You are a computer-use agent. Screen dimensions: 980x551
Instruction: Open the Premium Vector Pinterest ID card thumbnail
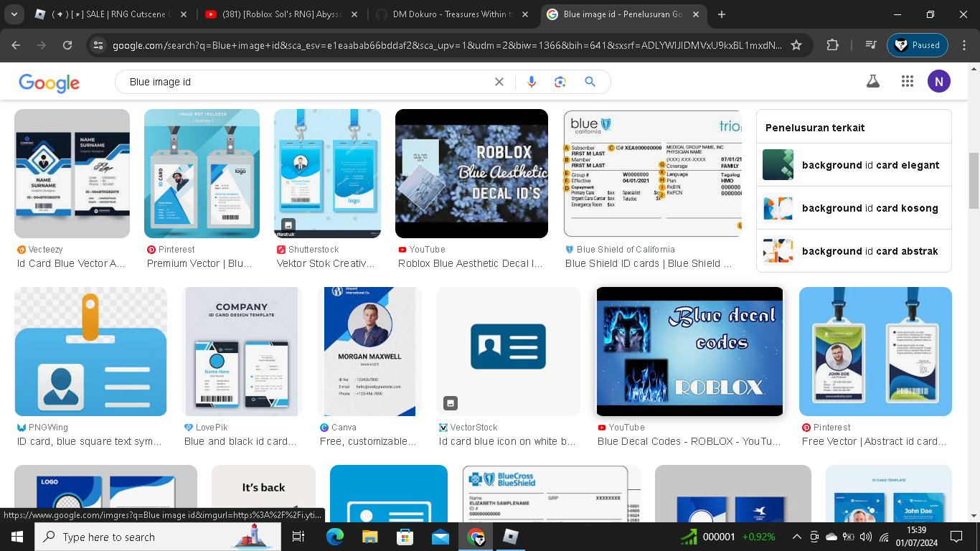pos(202,174)
